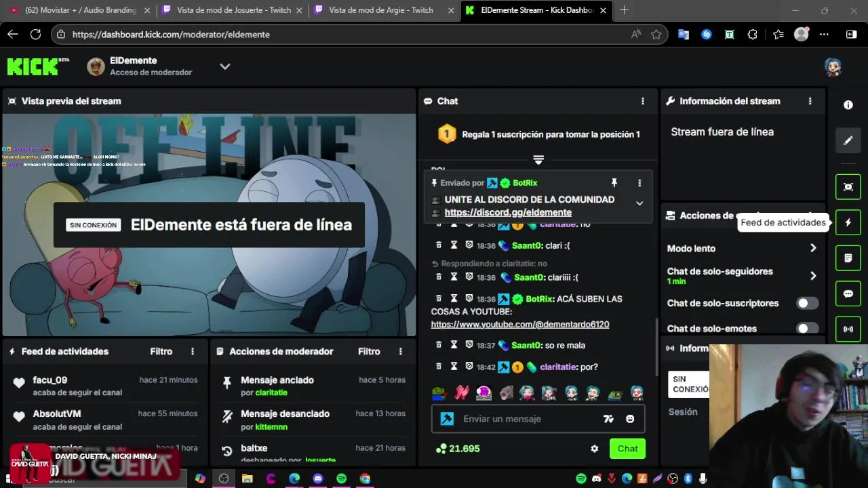Expand the pinned message chevron
The image size is (868, 488).
pos(639,203)
